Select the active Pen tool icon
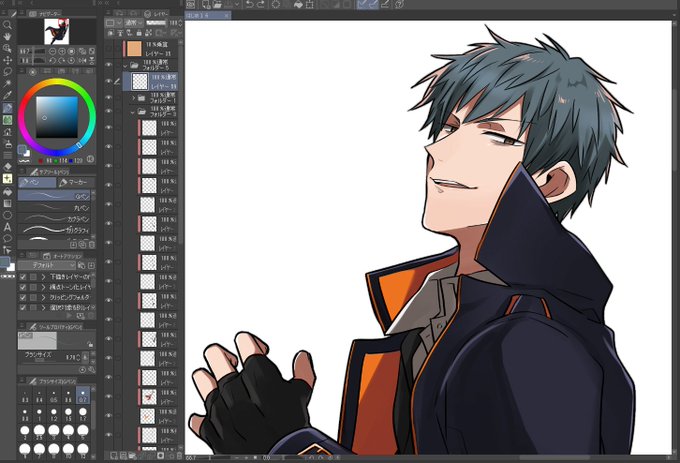Image resolution: width=680 pixels, height=463 pixels. [7, 108]
